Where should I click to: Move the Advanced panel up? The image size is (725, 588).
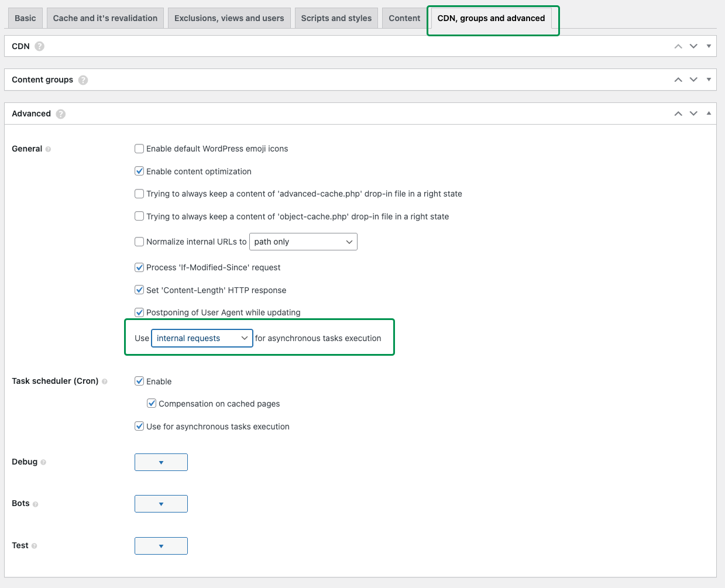pos(678,114)
